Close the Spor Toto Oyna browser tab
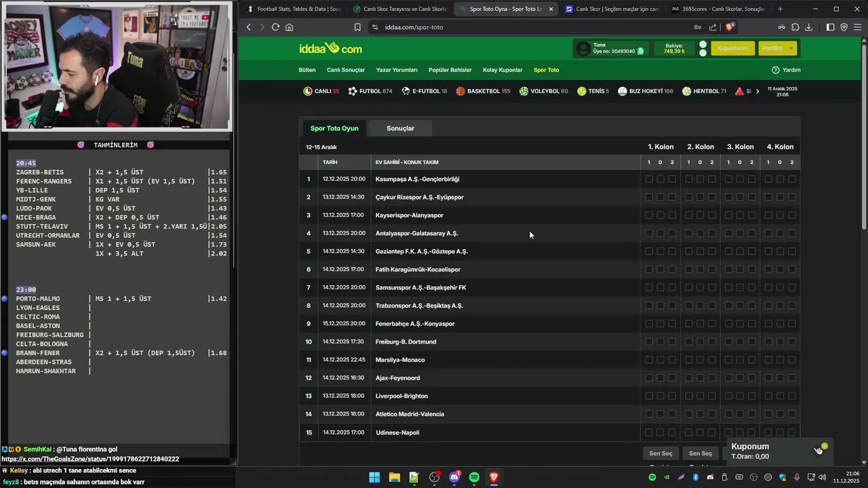This screenshot has height=488, width=868. point(551,9)
